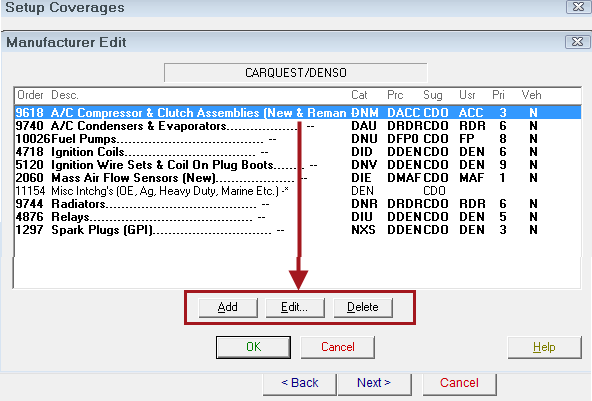
Task: Select row 11154 Misc Intchg's
Action: (298, 191)
